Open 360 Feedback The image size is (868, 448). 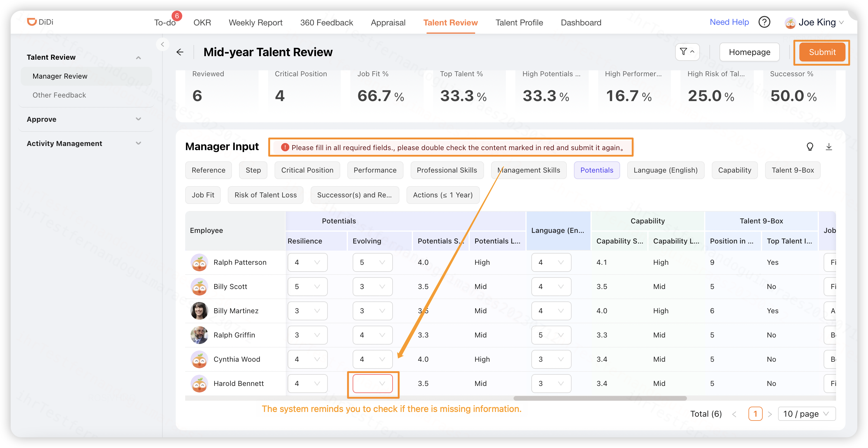[326, 22]
